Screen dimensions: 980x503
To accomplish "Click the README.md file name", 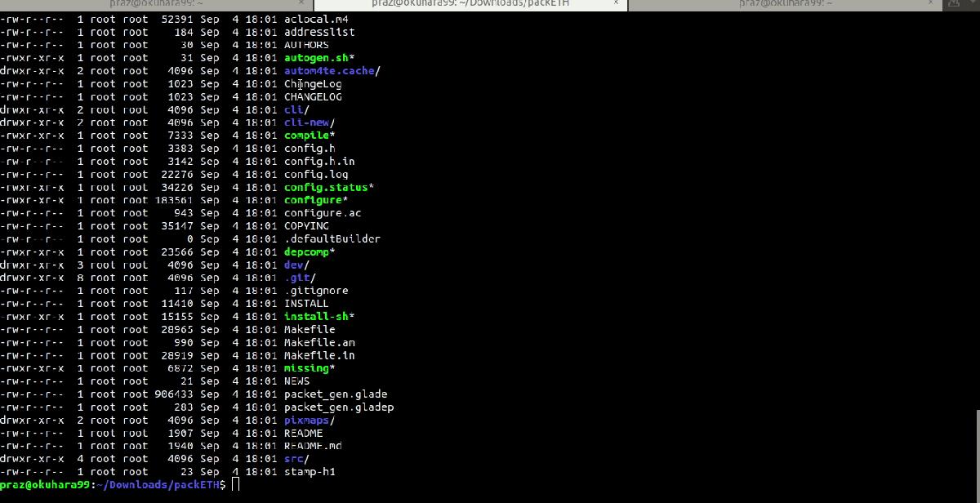I will 313,446.
